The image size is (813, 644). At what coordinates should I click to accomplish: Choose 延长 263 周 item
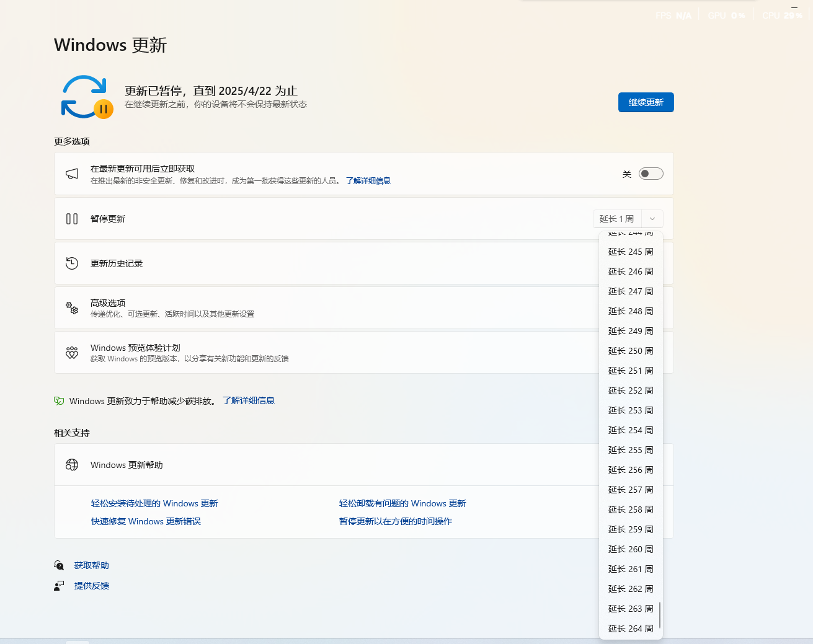click(631, 609)
